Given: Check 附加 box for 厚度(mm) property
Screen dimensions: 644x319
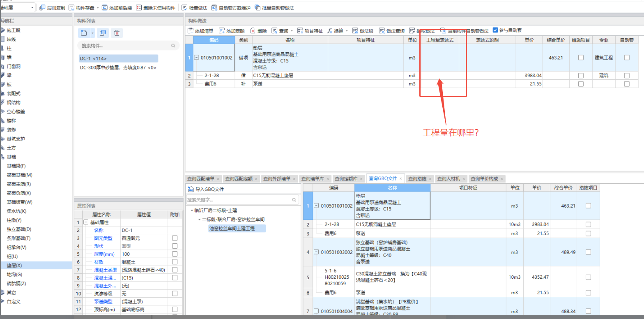Looking at the screenshot, I should point(175,254).
